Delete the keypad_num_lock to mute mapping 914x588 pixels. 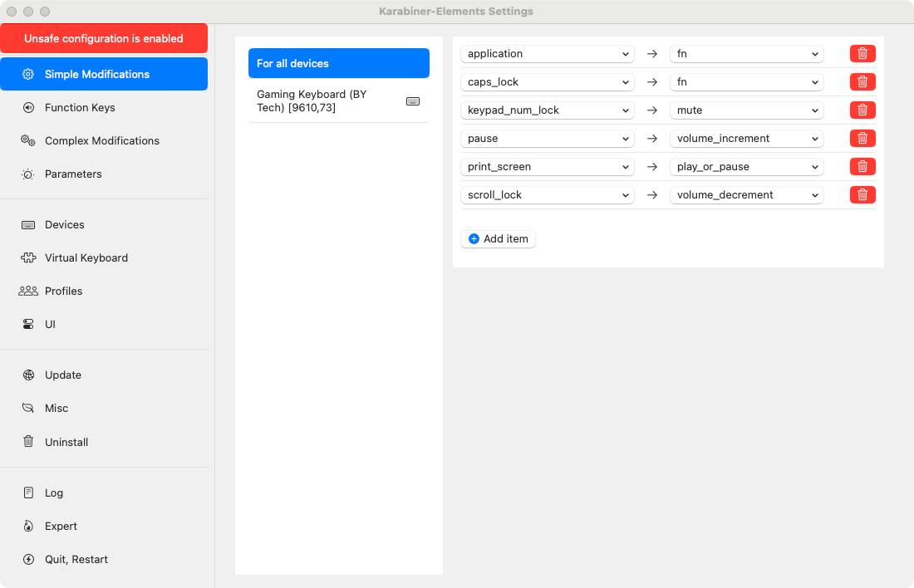(862, 110)
